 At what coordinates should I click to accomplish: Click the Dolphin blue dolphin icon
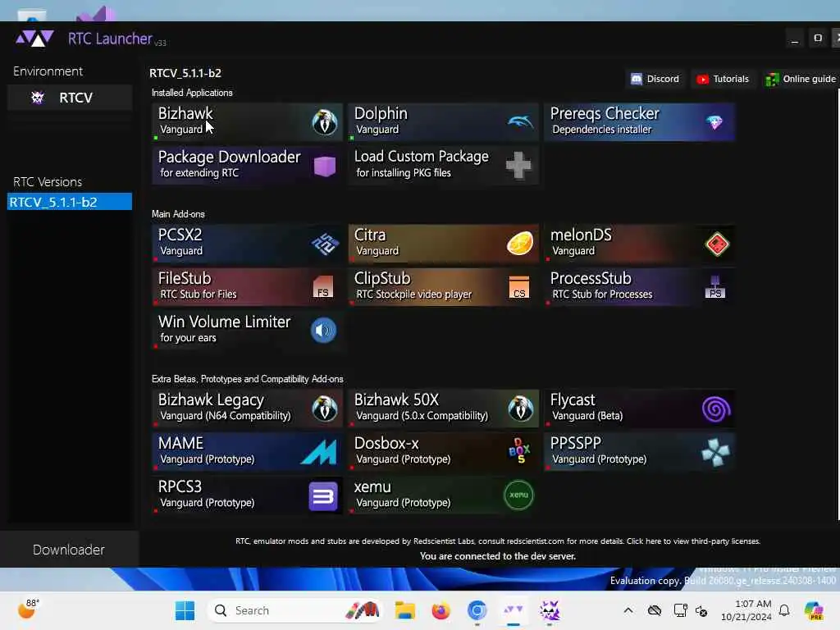point(520,122)
